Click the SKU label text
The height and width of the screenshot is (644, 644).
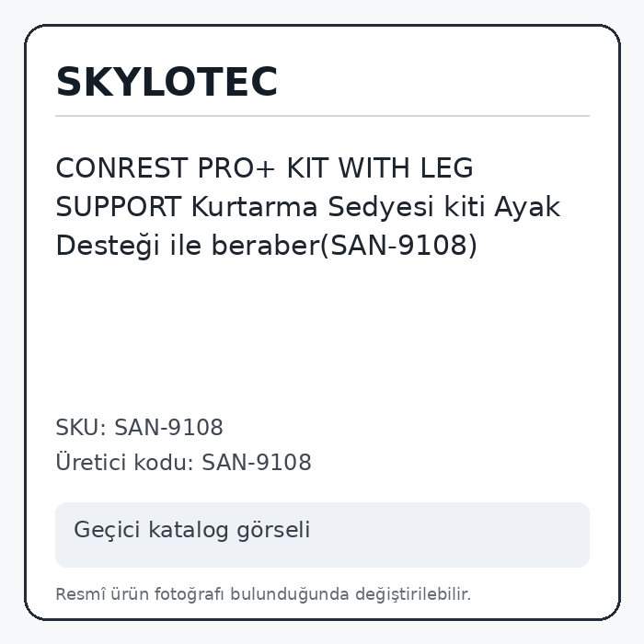tap(81, 427)
